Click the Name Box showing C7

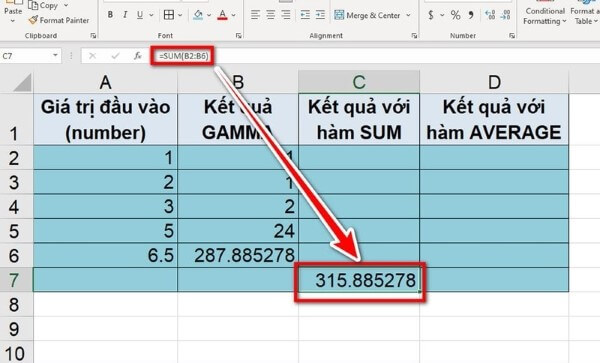(25, 56)
